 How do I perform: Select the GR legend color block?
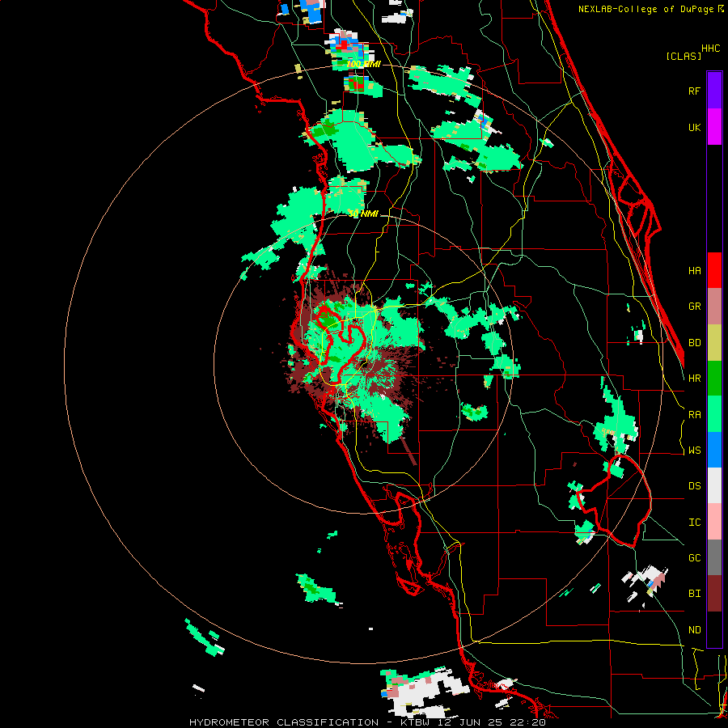(714, 307)
